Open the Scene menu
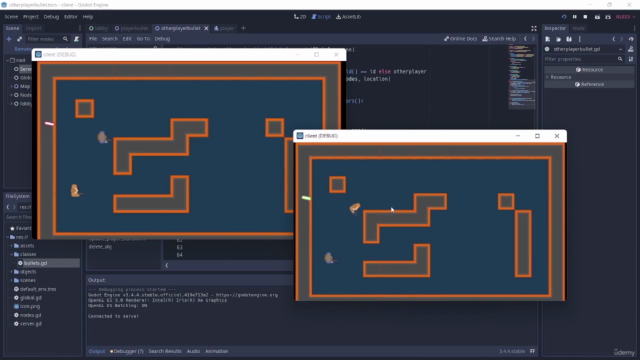The width and height of the screenshot is (640, 360). [x=11, y=17]
